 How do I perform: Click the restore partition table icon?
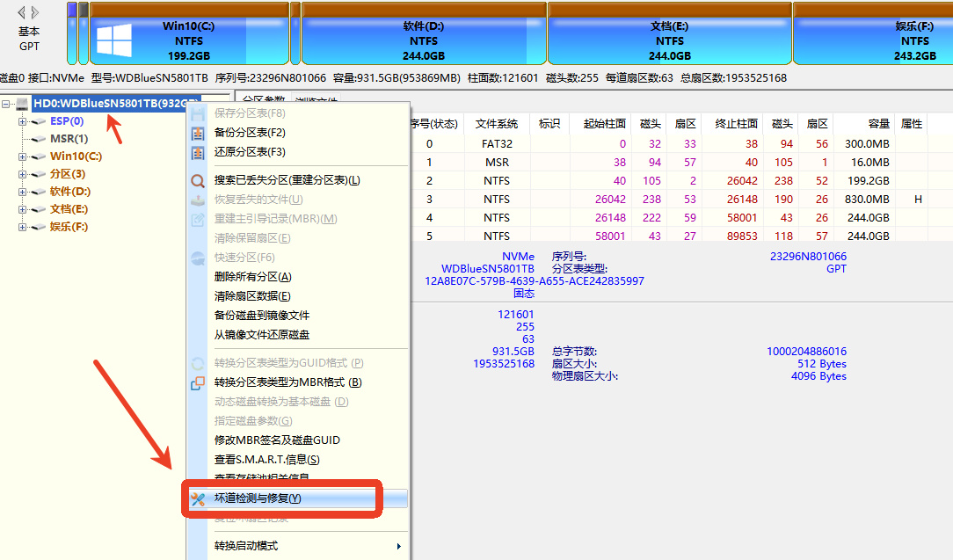click(198, 153)
